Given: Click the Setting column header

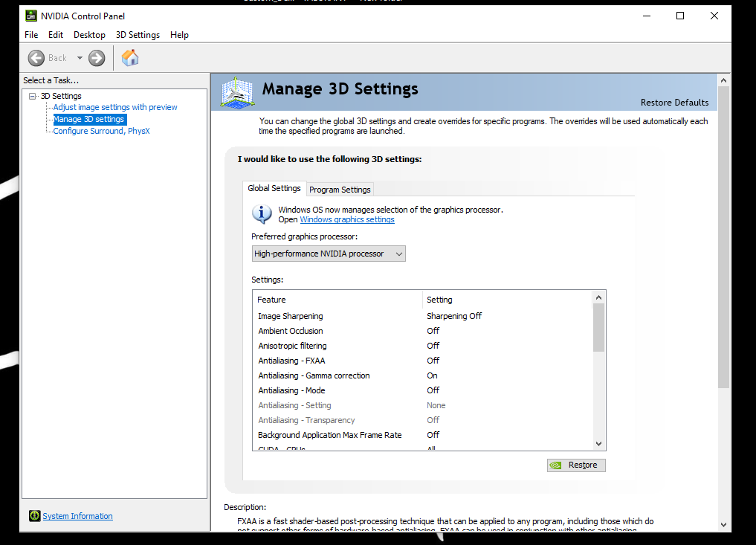Looking at the screenshot, I should click(x=507, y=300).
